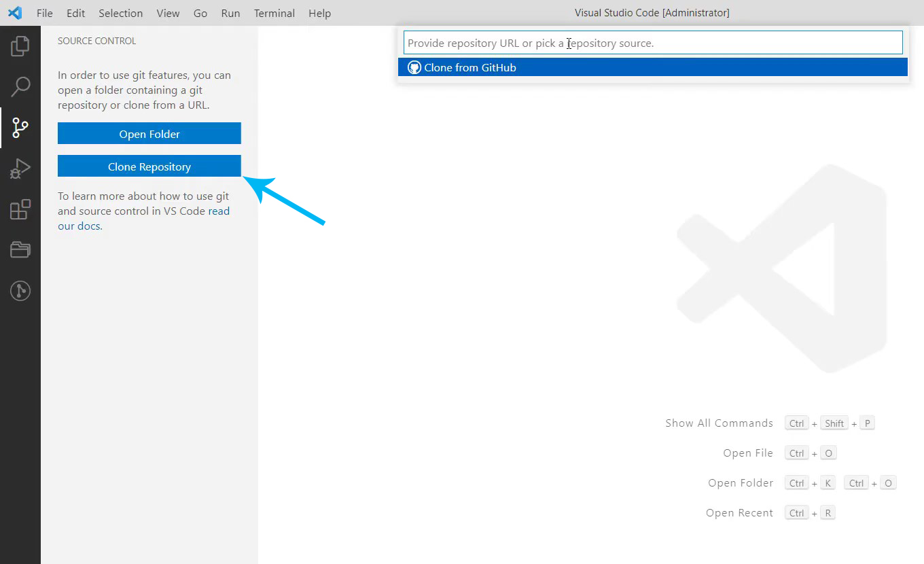Click the VS Code logo in title bar

pyautogui.click(x=15, y=13)
